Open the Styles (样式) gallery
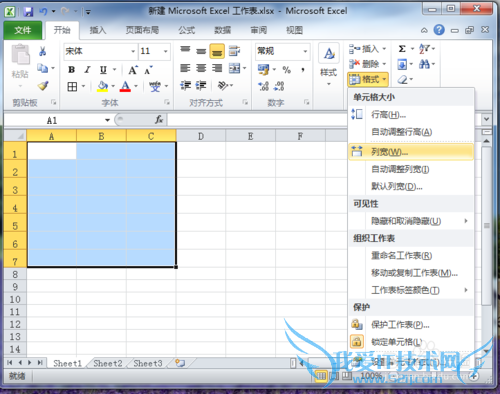 329,64
